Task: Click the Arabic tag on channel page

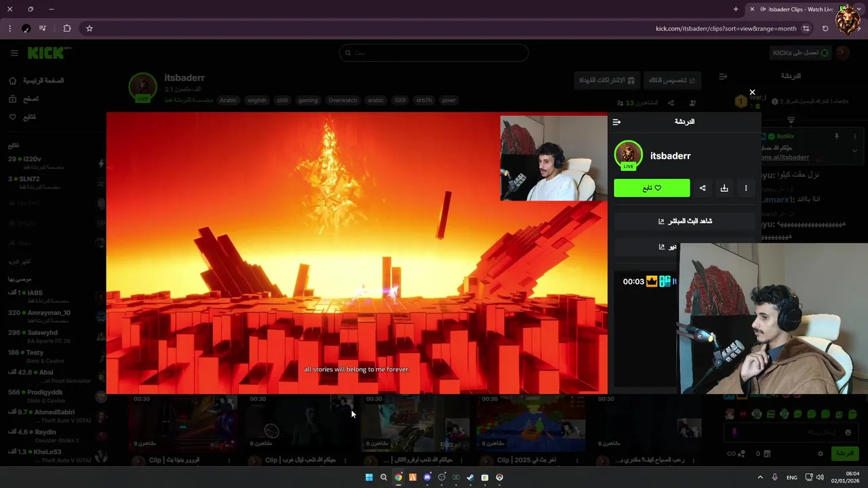Action: coord(229,100)
